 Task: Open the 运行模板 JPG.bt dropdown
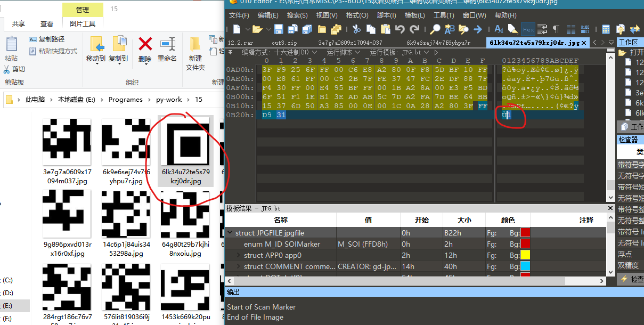coord(400,52)
